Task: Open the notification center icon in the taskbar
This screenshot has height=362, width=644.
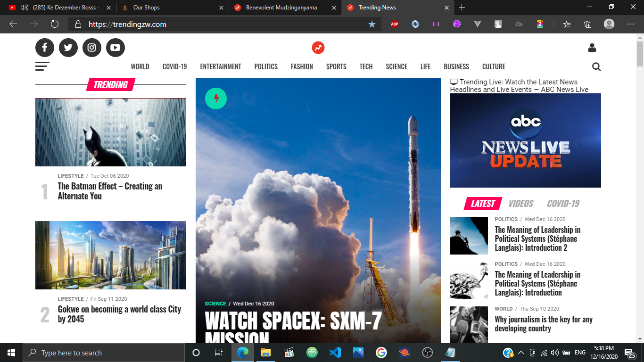Action: point(630,353)
